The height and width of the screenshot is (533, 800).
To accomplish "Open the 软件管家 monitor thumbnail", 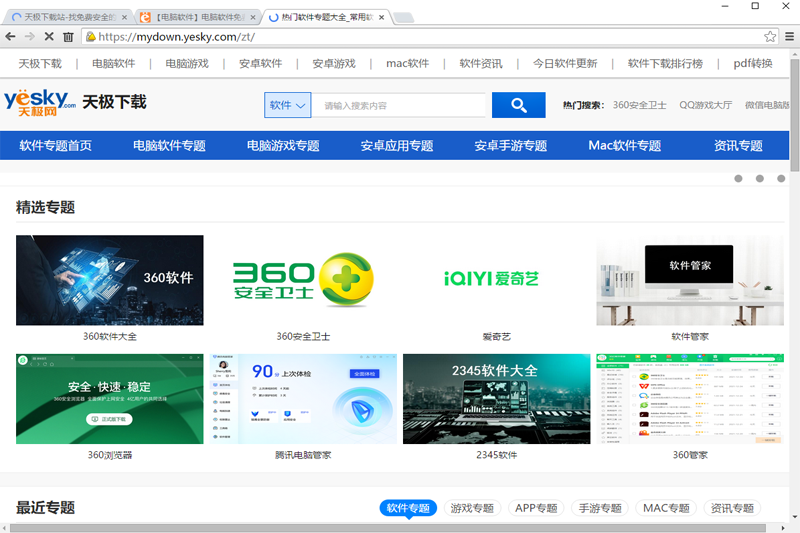I will [x=690, y=280].
